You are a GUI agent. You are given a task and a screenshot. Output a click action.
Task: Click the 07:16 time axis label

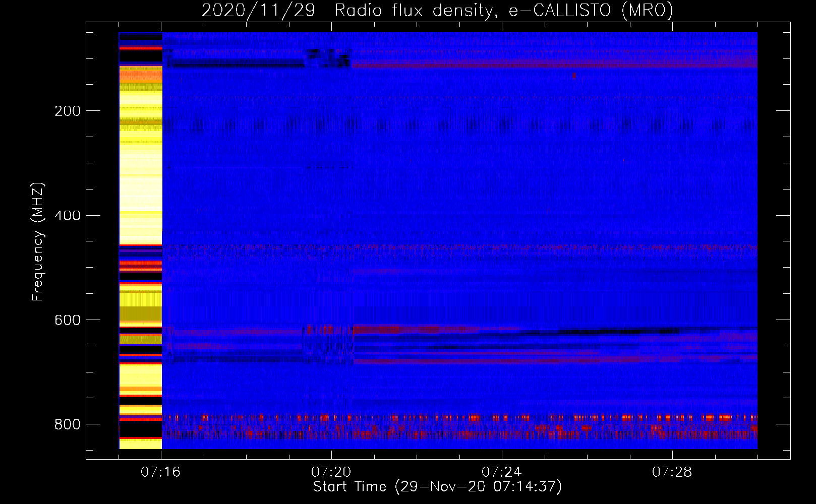click(160, 472)
